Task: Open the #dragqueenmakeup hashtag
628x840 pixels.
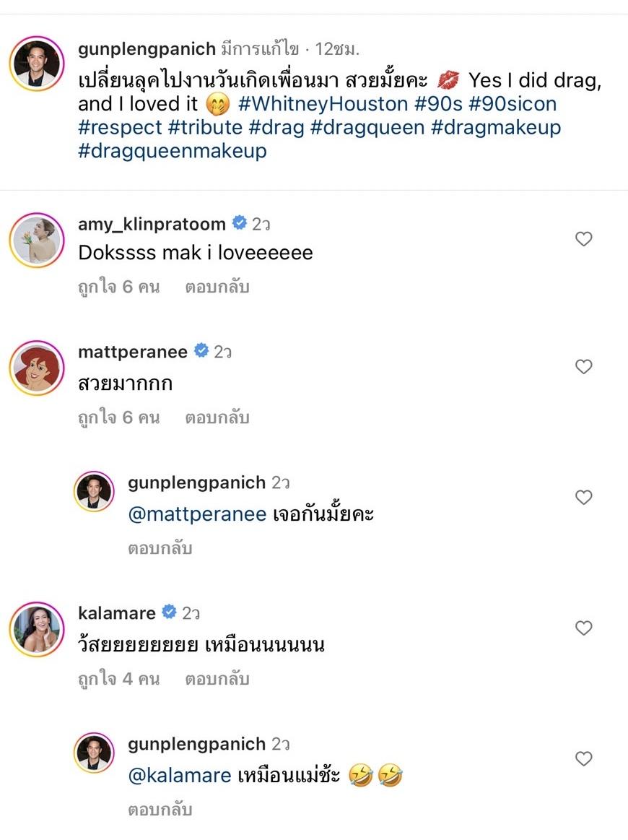Action: 173,151
